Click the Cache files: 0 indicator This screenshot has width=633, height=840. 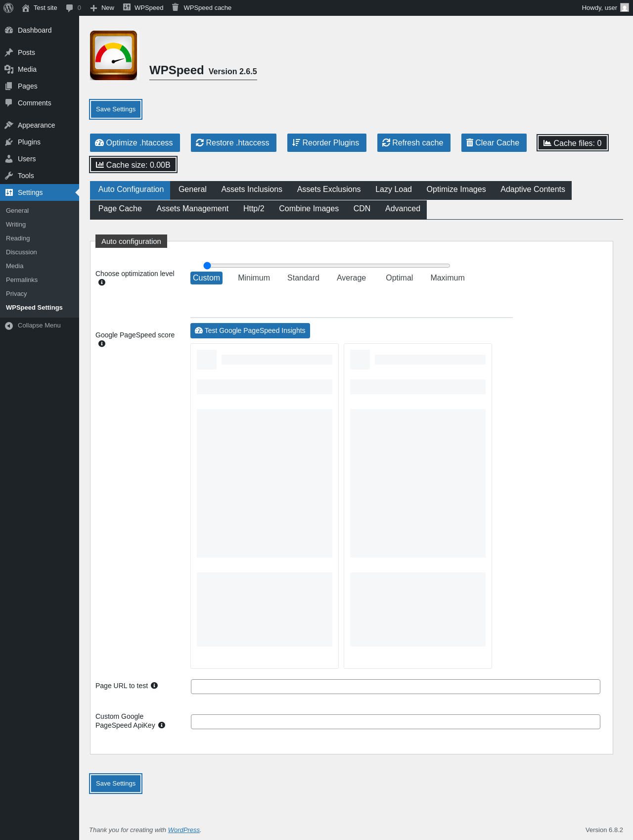click(x=573, y=143)
